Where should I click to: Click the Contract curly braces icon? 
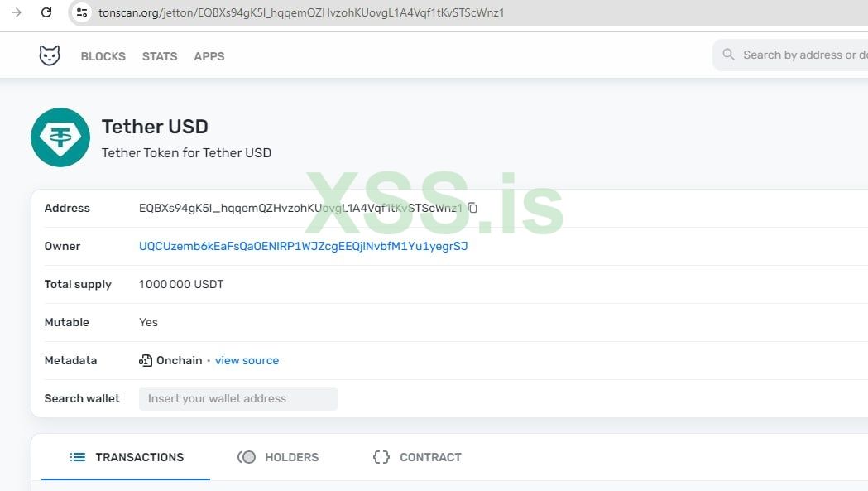tap(381, 457)
